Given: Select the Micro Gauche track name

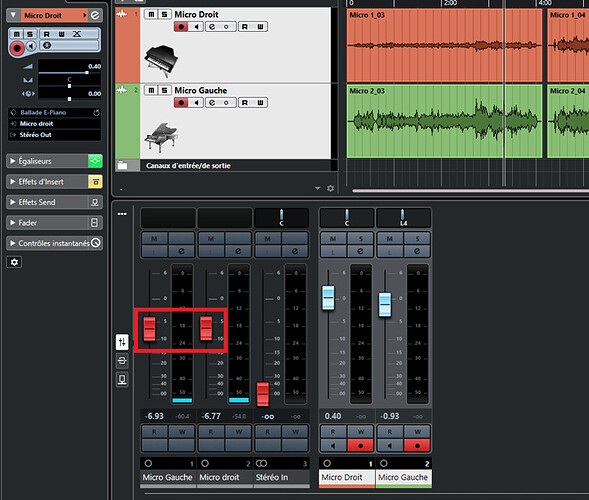Looking at the screenshot, I should coord(201,91).
